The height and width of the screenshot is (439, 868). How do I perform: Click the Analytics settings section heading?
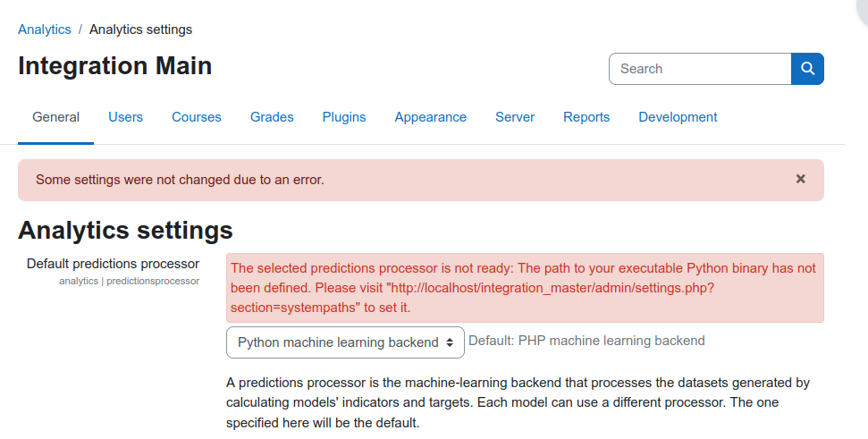click(125, 230)
